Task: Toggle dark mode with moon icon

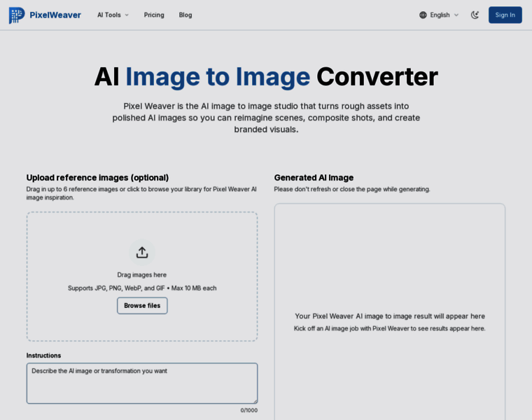Action: tap(475, 15)
